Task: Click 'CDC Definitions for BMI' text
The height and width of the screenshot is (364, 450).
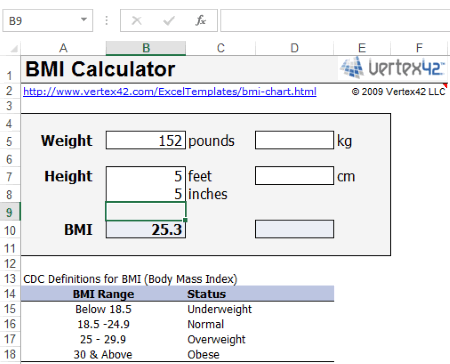Action: pyautogui.click(x=130, y=279)
